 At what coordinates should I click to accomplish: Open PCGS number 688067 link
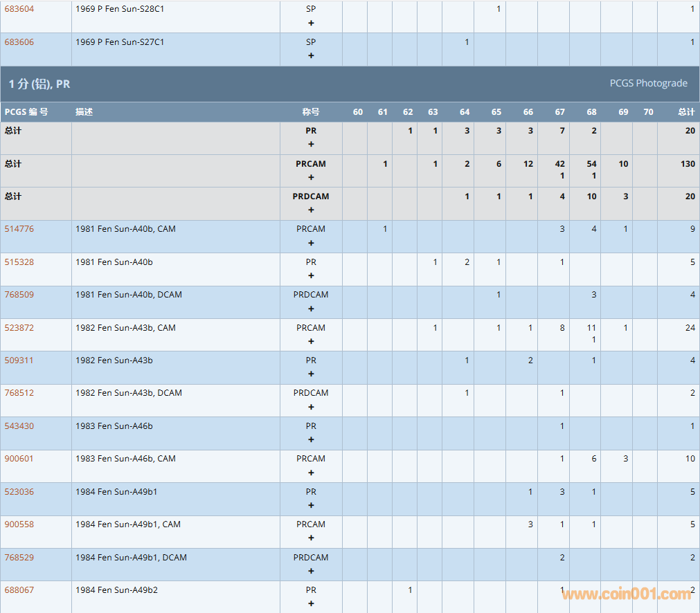pos(19,590)
